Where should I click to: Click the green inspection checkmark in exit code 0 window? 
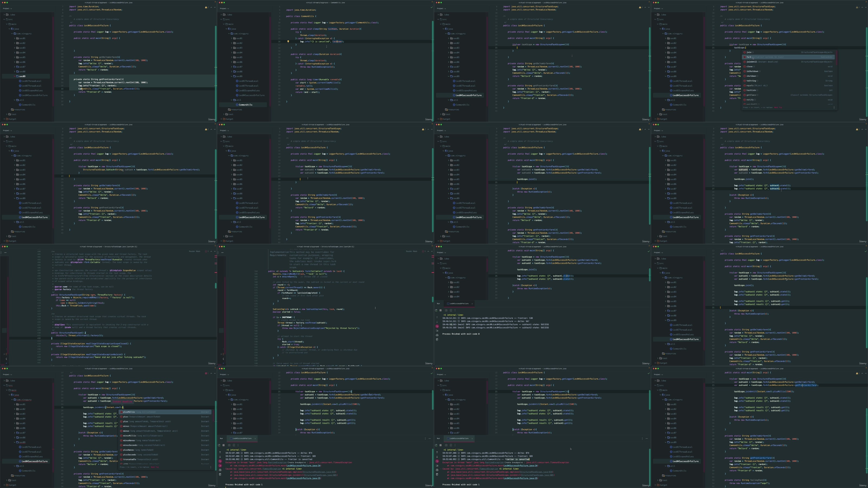tap(648, 251)
